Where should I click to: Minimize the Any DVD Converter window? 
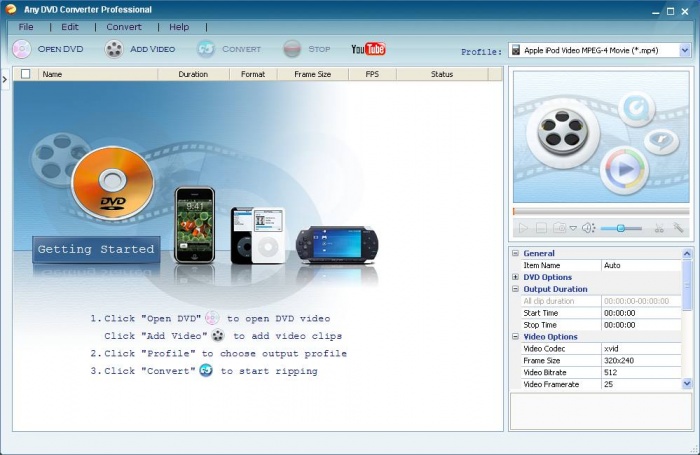coord(655,12)
